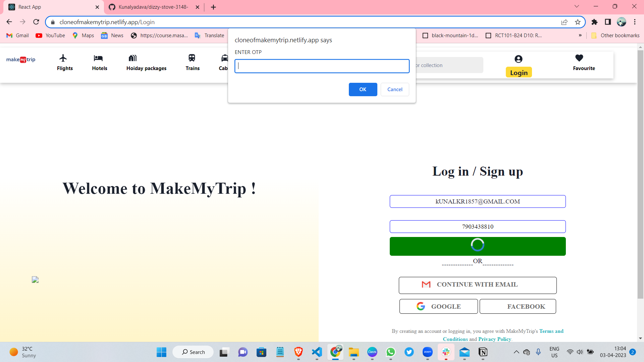Open the Favourite heart icon
Viewport: 644px width, 362px height.
click(x=579, y=58)
